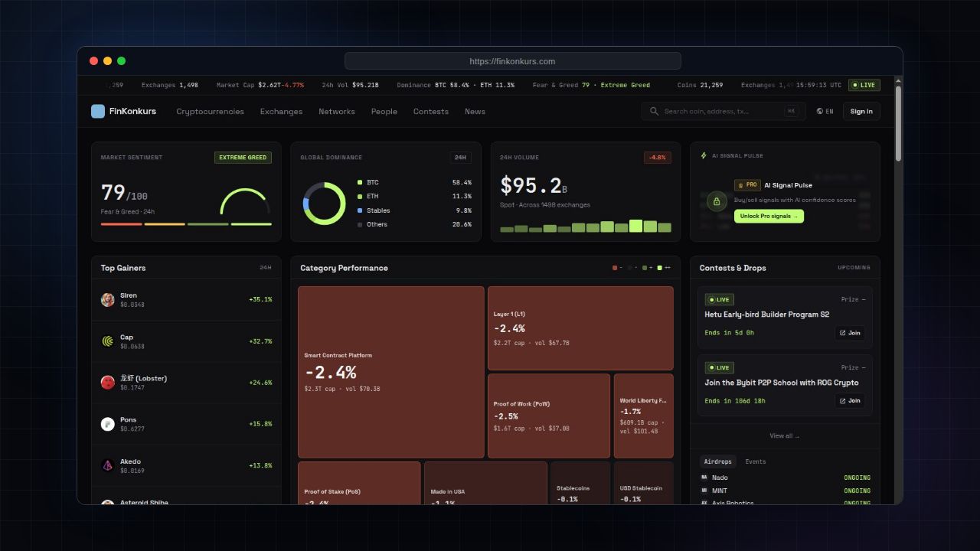The height and width of the screenshot is (551, 980).
Task: Click the Layer 1 (L1) treemap tile
Action: tap(580, 328)
